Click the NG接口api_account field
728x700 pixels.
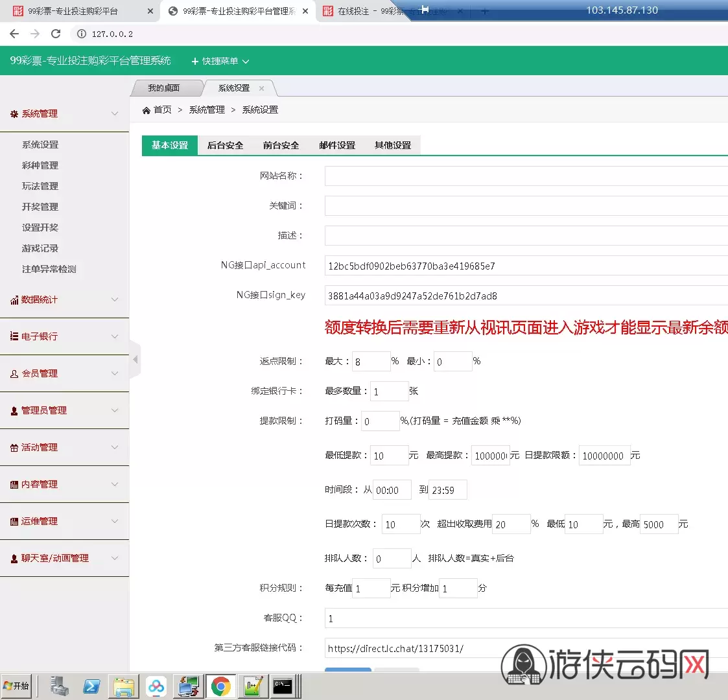pyautogui.click(x=526, y=266)
